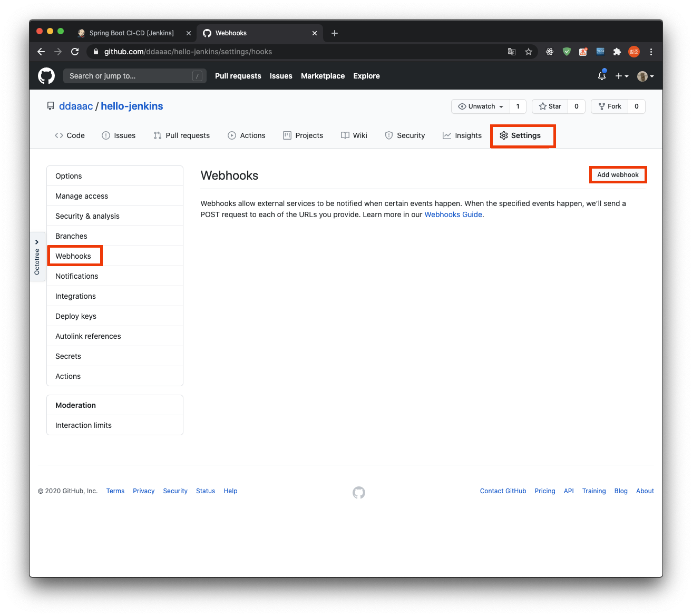Viewport: 692px width, 616px height.
Task: Click the blue card extension icon
Action: pyautogui.click(x=600, y=52)
